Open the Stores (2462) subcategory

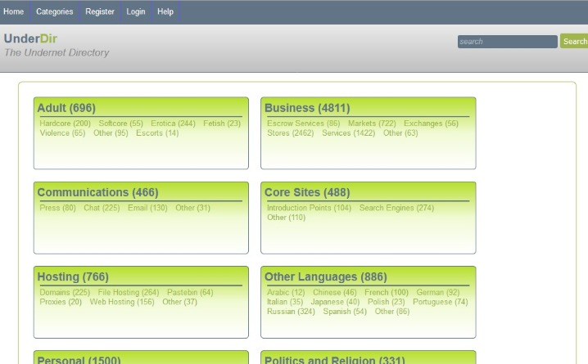(x=290, y=133)
